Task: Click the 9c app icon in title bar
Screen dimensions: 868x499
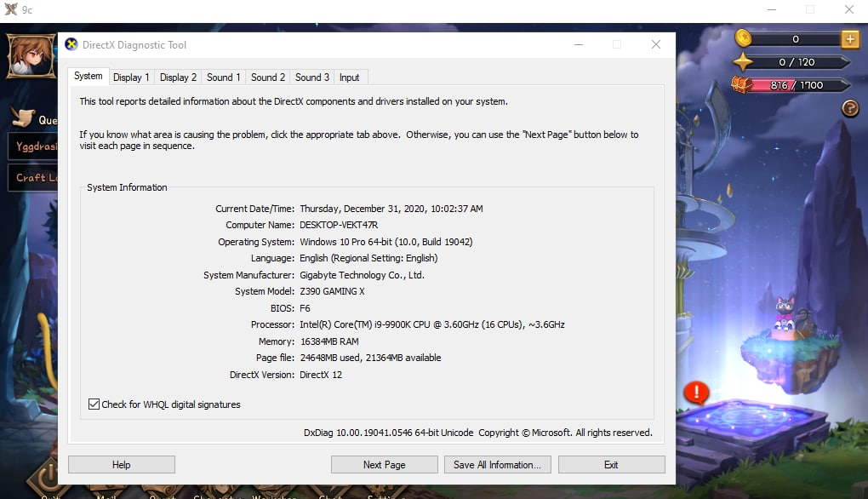Action: 11,9
